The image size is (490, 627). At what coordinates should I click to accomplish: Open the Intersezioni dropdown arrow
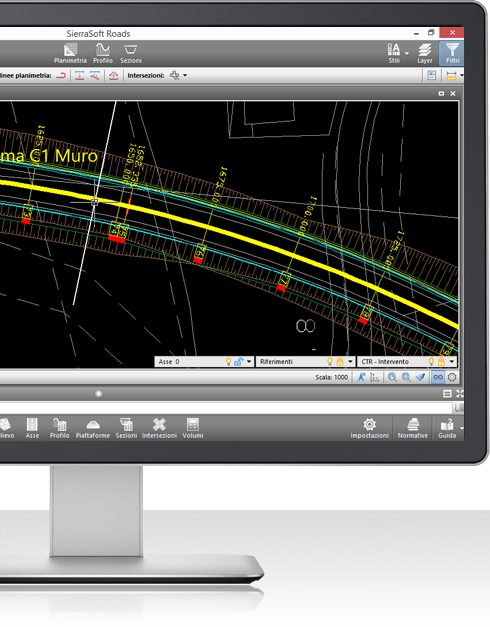coord(185,75)
